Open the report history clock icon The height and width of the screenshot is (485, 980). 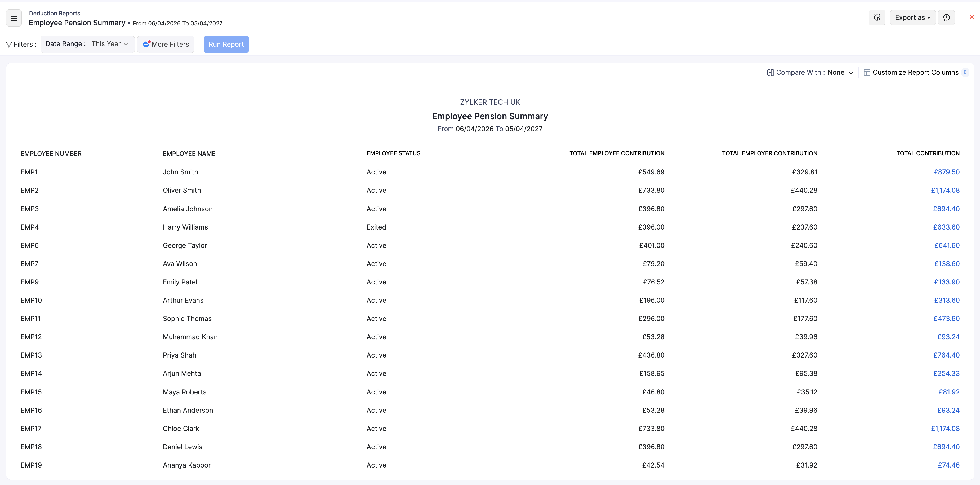click(946, 17)
